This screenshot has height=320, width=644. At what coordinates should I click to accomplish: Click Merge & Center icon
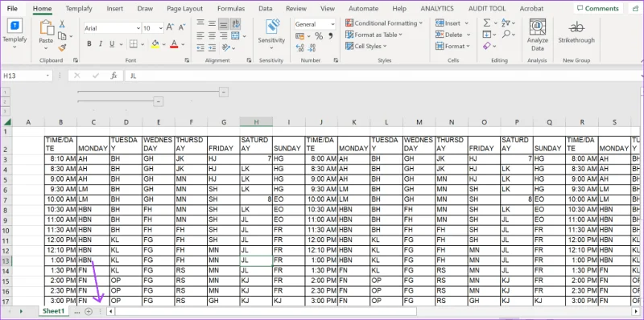pos(235,35)
